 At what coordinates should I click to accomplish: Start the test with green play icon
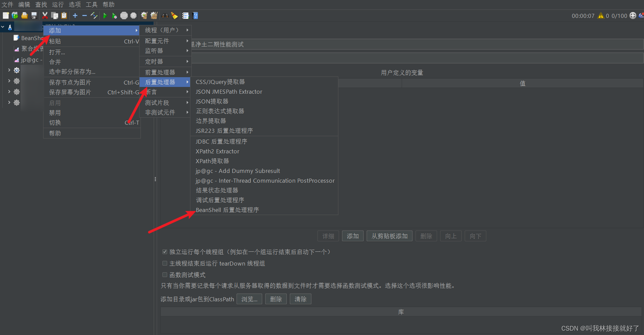105,16
